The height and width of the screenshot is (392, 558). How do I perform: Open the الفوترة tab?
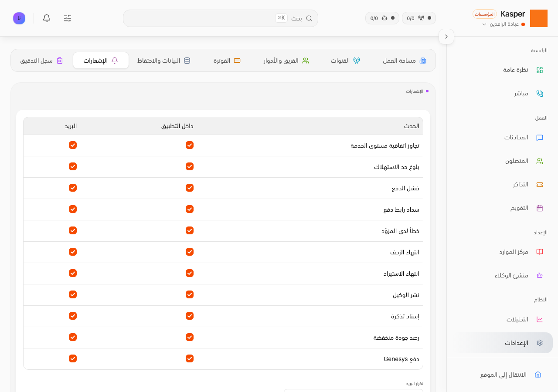227,61
